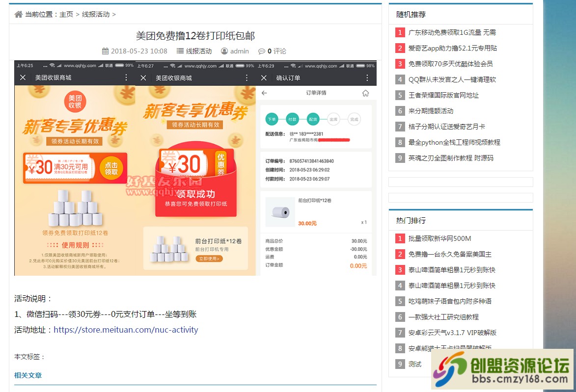Click the 点击领取 coupon button
This screenshot has width=576, height=392.
111,168
